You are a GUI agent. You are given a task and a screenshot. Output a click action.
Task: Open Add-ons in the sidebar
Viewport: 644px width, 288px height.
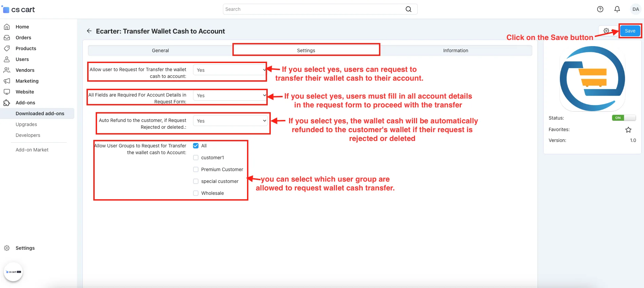click(25, 103)
